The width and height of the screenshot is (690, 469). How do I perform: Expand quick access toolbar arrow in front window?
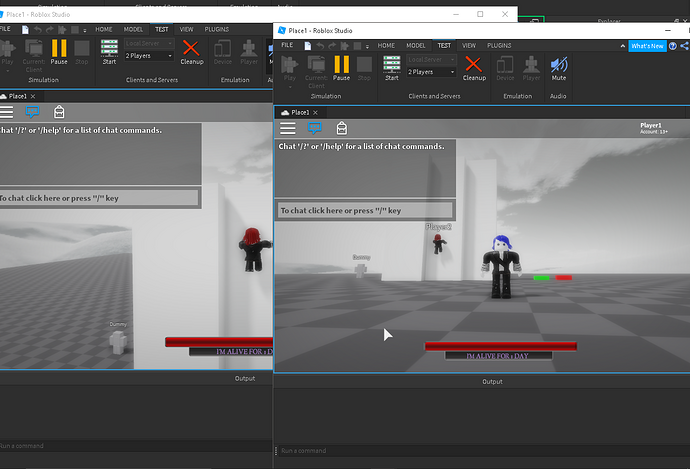click(x=367, y=46)
